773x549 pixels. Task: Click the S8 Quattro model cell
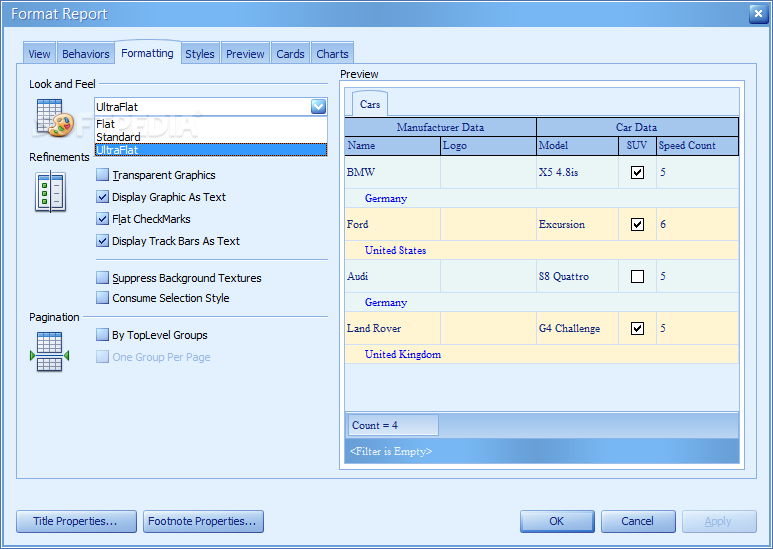click(x=577, y=276)
